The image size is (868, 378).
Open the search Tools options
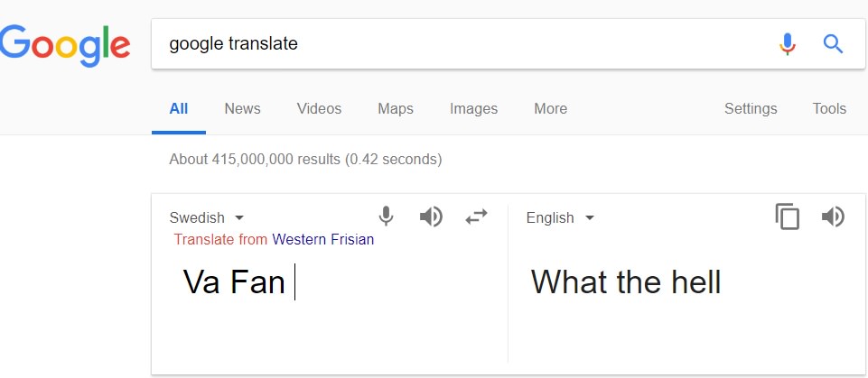(x=829, y=108)
